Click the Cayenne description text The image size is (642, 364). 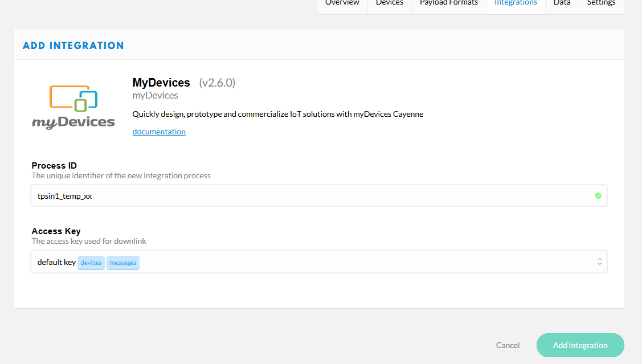click(x=277, y=114)
